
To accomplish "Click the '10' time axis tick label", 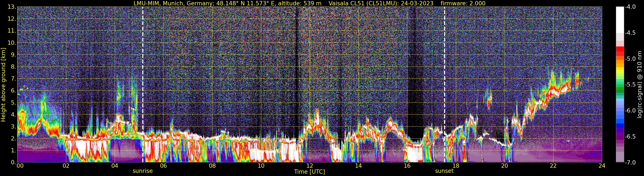I will 261,166.
